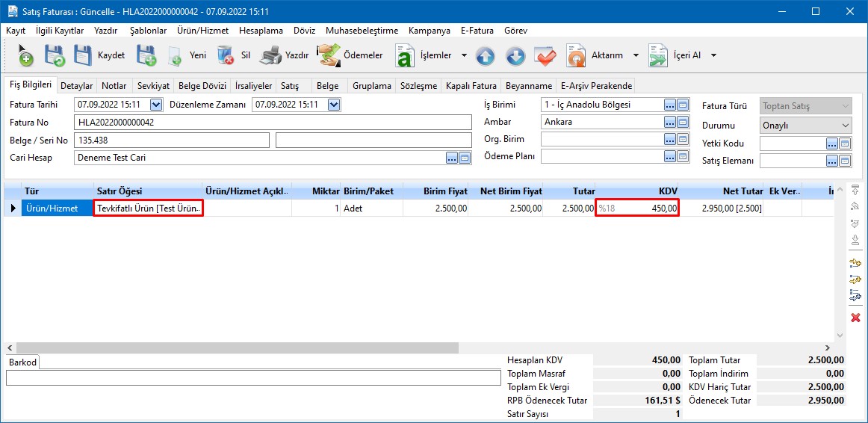Click the Sil delete icon
This screenshot has height=423, width=868.
(226, 55)
